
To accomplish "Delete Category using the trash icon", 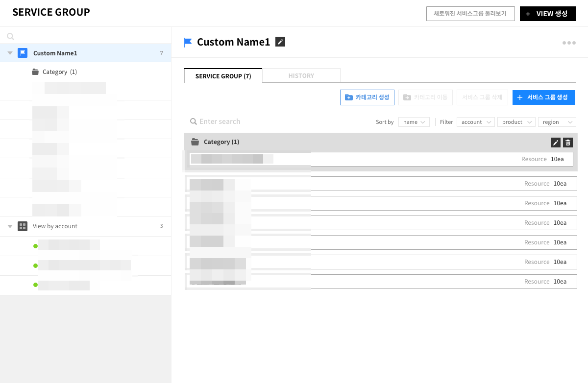I will [568, 143].
